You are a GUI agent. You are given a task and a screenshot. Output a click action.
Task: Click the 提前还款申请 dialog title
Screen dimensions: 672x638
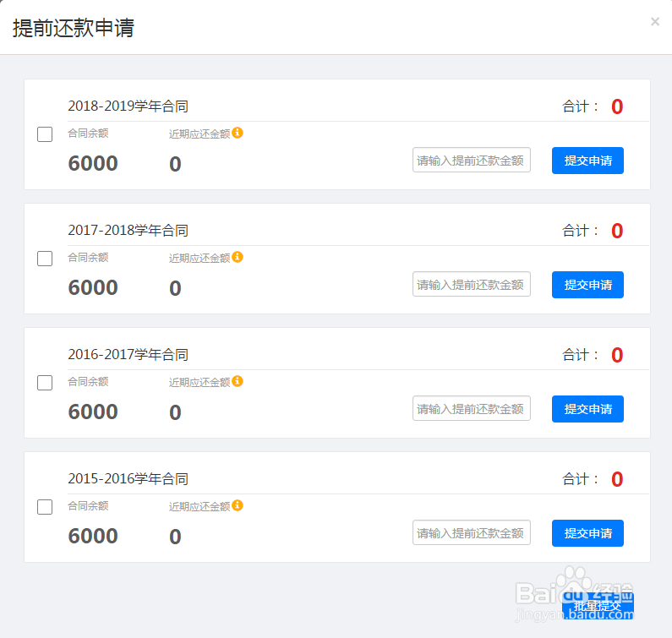tap(74, 28)
